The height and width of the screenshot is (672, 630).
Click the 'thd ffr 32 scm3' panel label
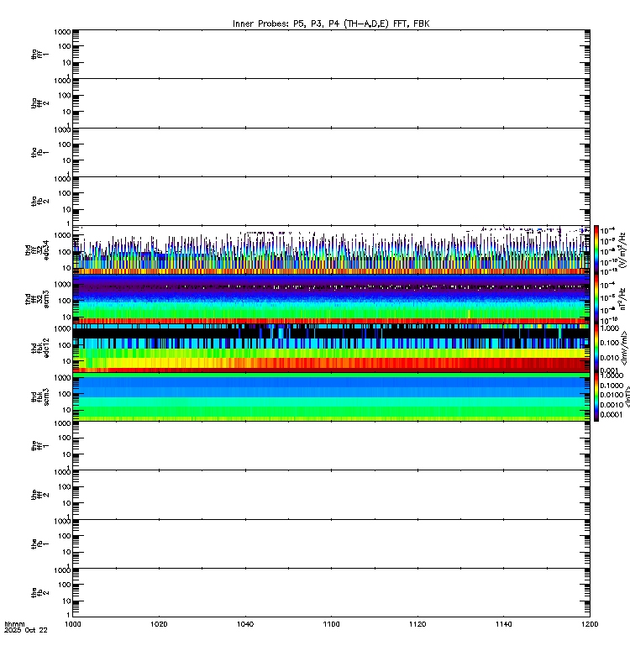point(37,299)
